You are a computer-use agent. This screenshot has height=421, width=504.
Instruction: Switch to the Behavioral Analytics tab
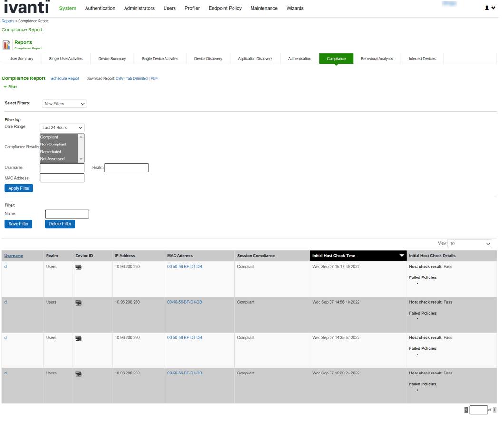[377, 59]
